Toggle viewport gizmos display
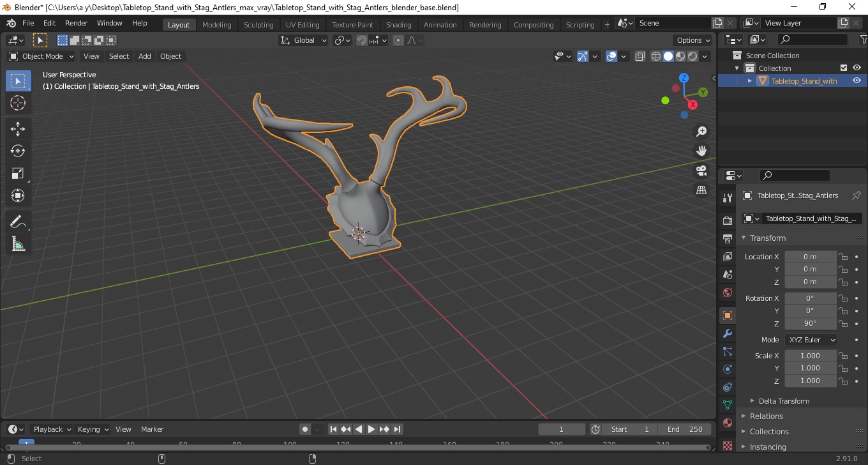Screen dimensions: 868x465 tap(583, 56)
